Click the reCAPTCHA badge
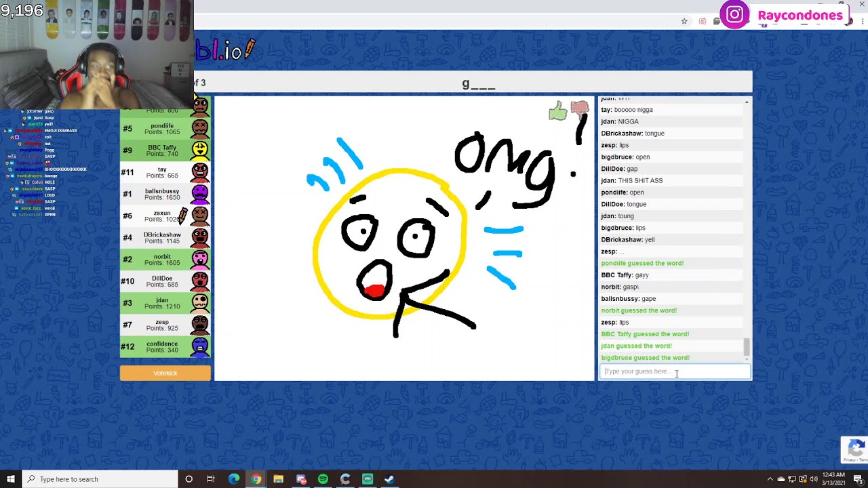The image size is (868, 488). (854, 449)
